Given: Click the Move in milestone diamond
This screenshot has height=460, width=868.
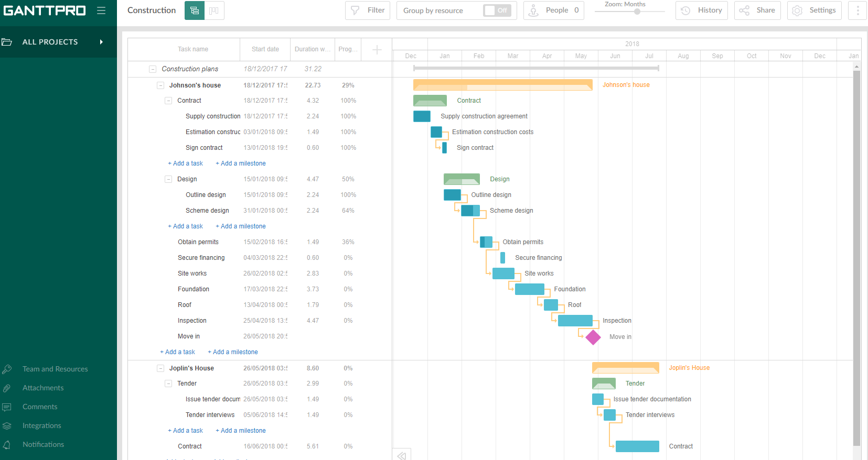Looking at the screenshot, I should tap(593, 337).
